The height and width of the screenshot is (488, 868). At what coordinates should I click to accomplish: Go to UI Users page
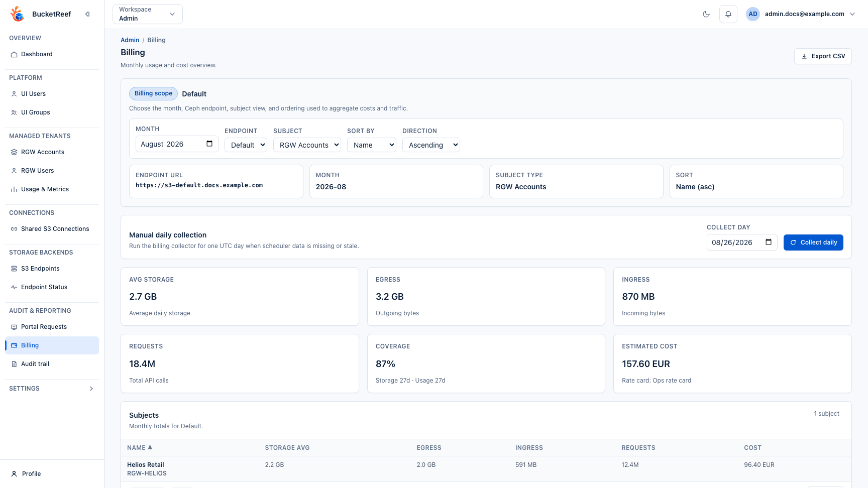[52, 94]
